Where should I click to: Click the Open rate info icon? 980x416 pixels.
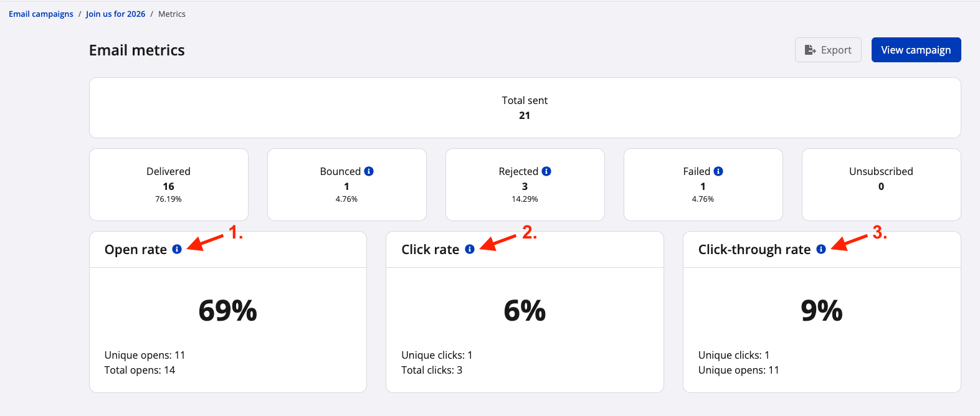coord(177,249)
